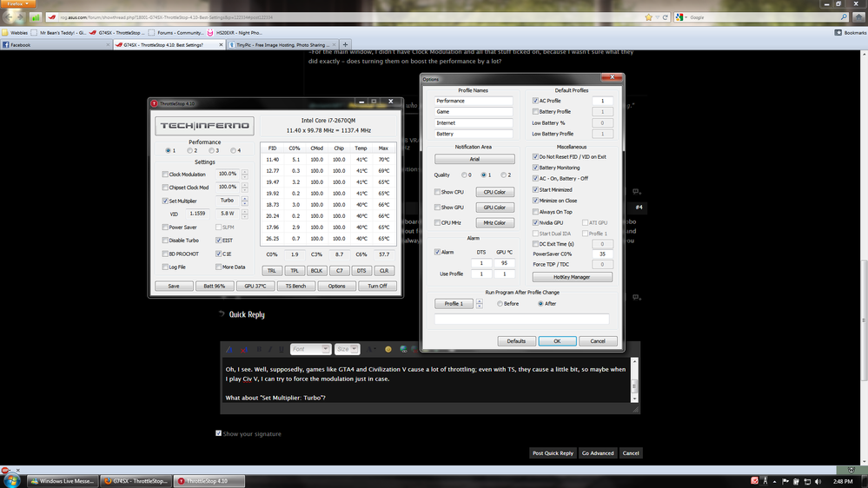Open the Google search engine dropdown
868x488 pixels.
(x=682, y=17)
